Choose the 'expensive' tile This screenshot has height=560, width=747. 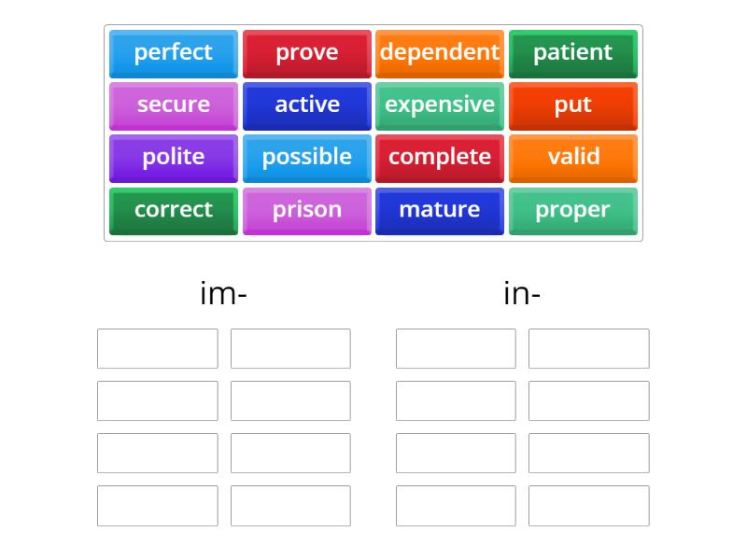tap(440, 105)
